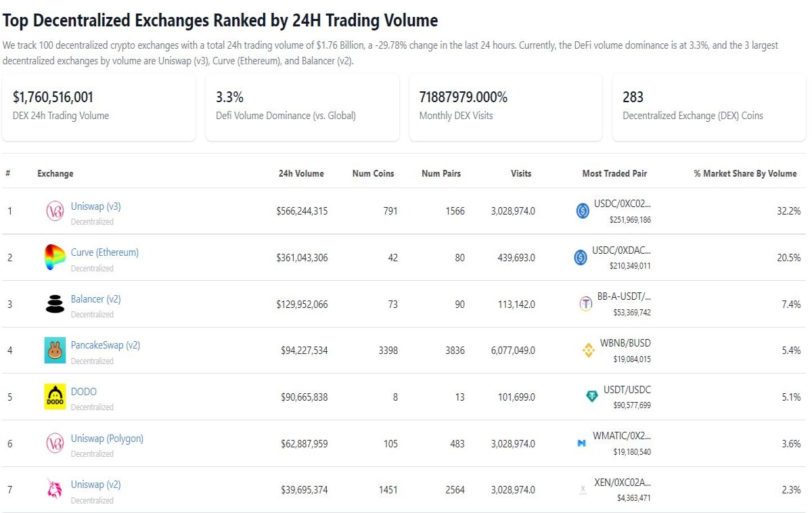This screenshot has height=513, width=812.
Task: Sort by Num Coins column header
Action: pos(373,173)
